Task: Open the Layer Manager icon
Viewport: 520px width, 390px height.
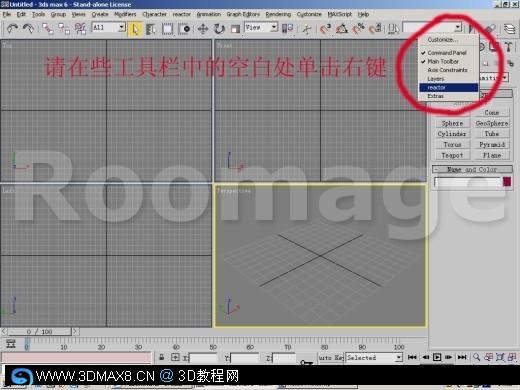Action: coord(509,29)
